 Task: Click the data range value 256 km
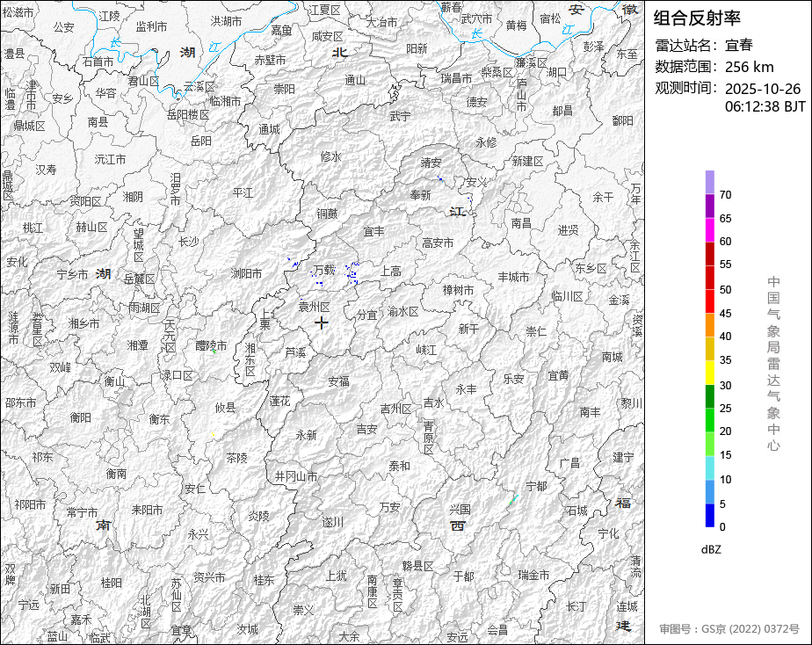[x=750, y=67]
